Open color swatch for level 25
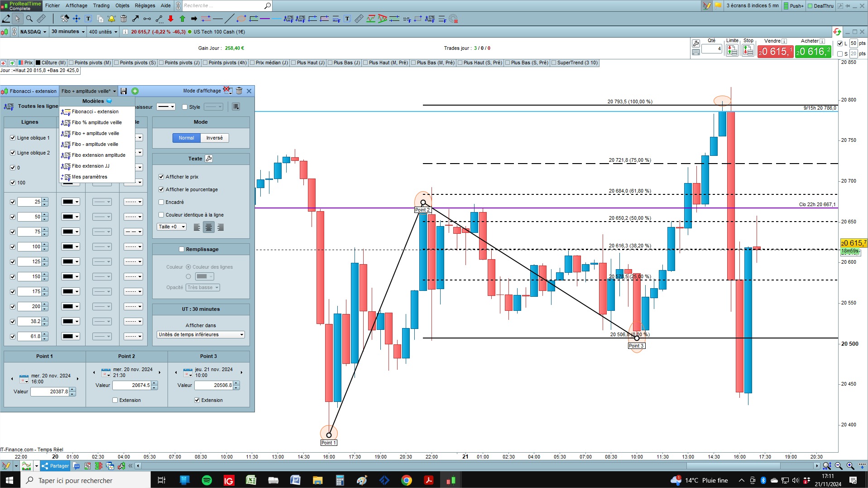The image size is (868, 488). click(x=71, y=202)
